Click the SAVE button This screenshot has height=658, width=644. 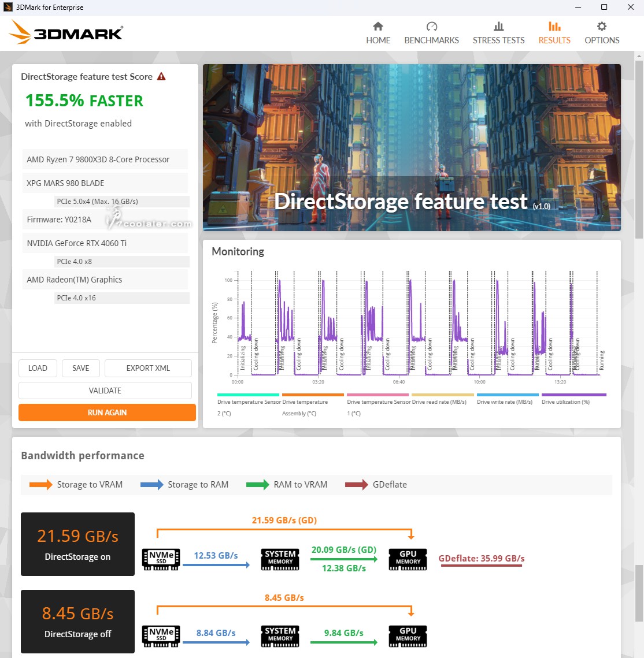80,368
